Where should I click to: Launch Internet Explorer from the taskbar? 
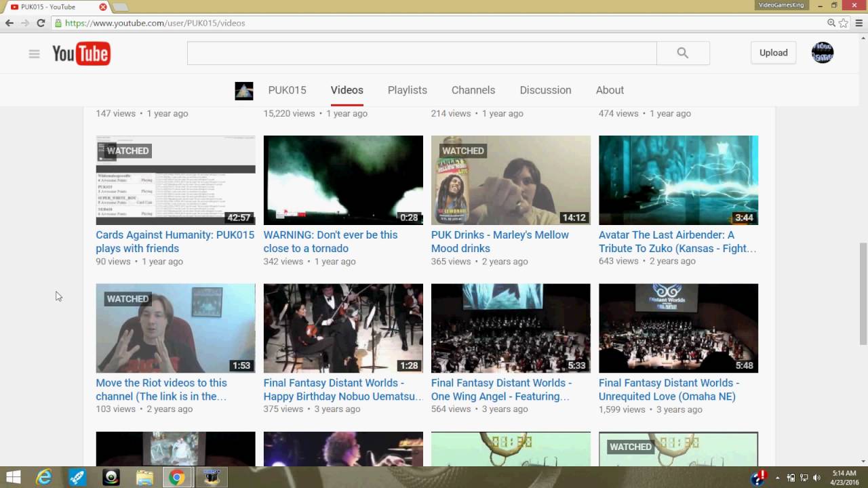click(x=44, y=477)
